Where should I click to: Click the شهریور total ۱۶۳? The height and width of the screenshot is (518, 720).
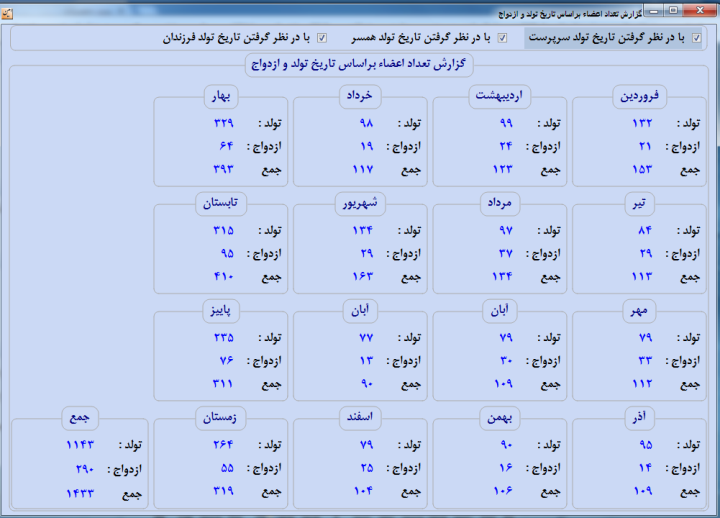[363, 276]
